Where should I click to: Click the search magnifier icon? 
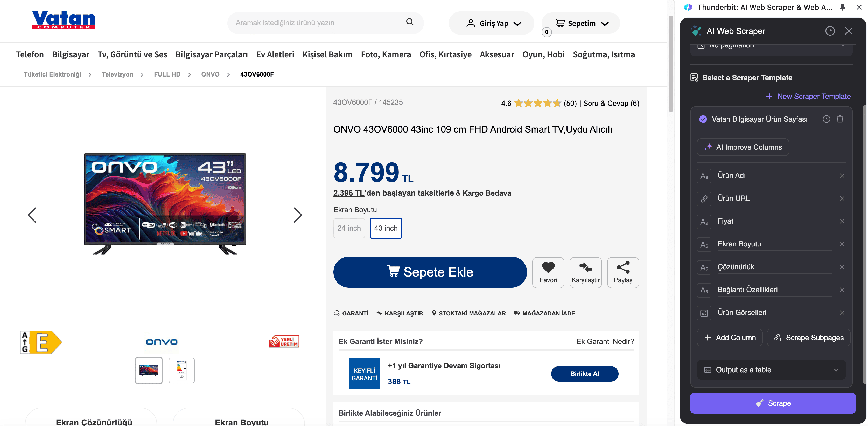[x=409, y=22]
